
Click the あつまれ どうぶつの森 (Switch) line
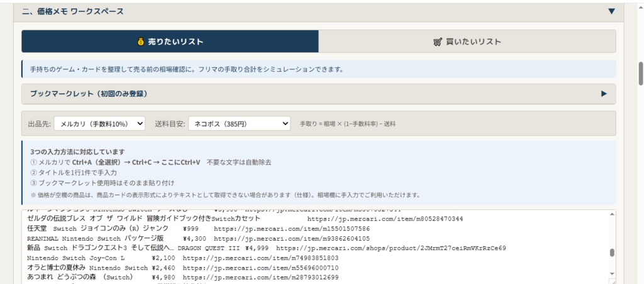(x=183, y=278)
